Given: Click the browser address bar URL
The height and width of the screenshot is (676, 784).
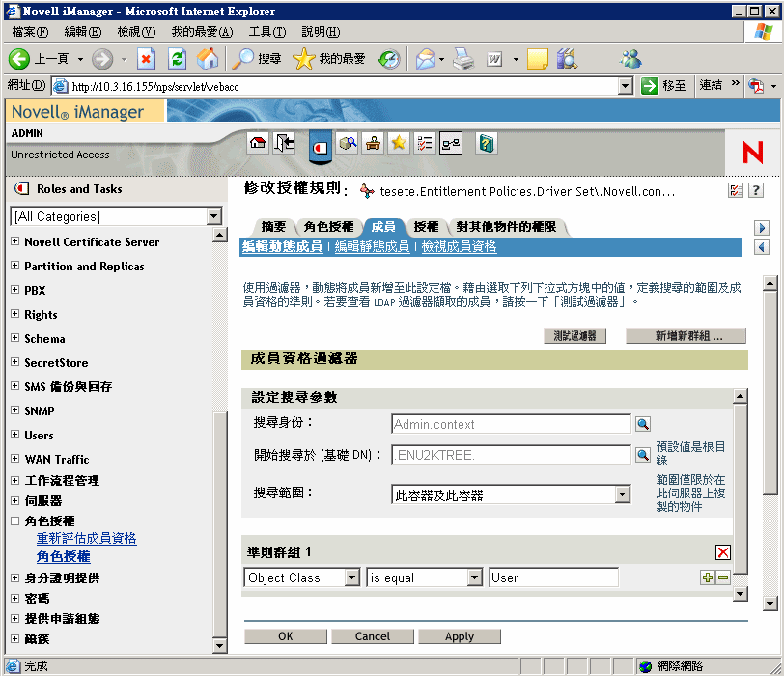Looking at the screenshot, I should coord(155,87).
